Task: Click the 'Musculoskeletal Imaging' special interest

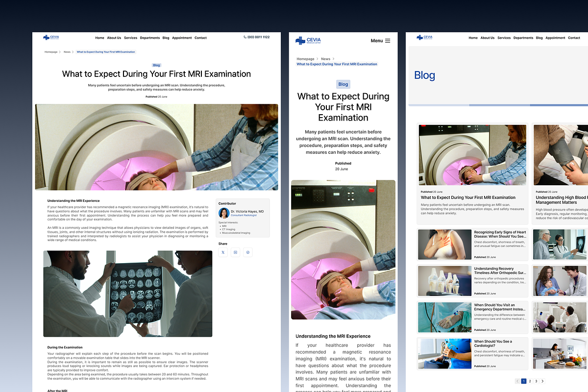Action: pos(236,233)
